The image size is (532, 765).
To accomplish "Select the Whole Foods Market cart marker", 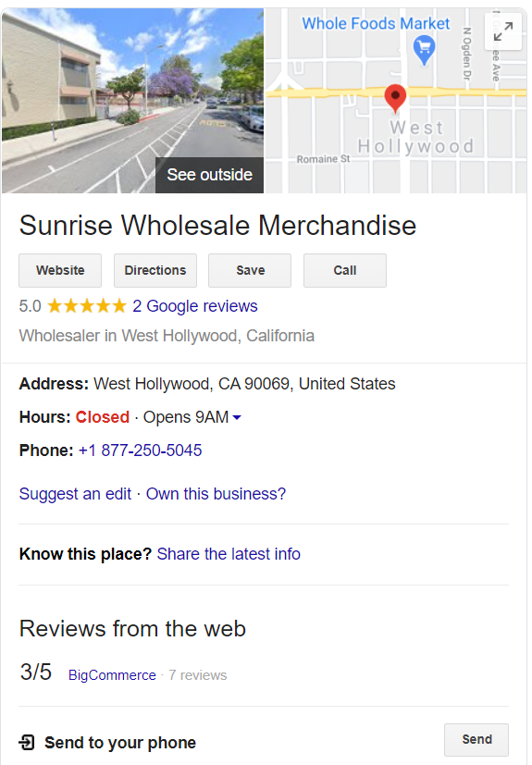I will coord(424,50).
